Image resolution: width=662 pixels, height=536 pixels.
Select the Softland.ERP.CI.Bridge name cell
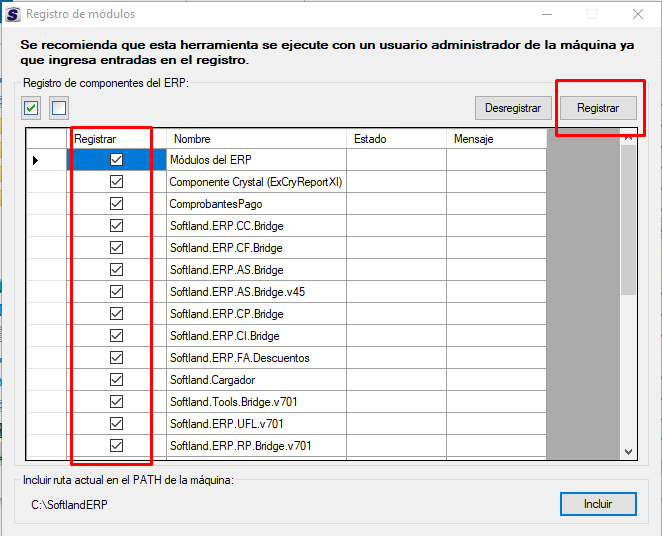pos(256,336)
